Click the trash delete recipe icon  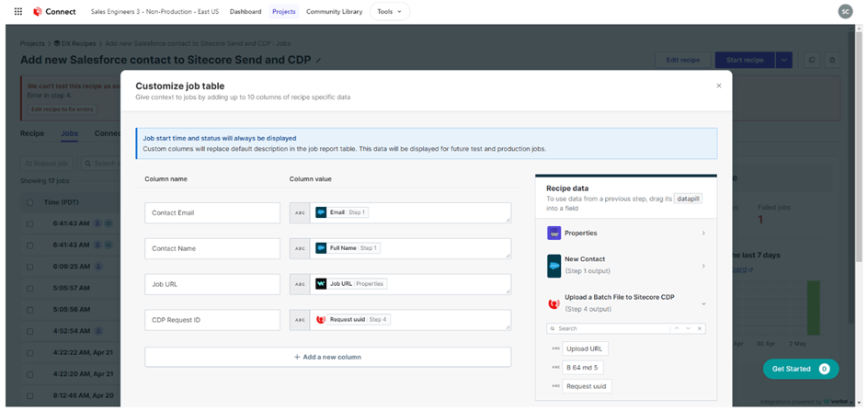click(x=832, y=60)
